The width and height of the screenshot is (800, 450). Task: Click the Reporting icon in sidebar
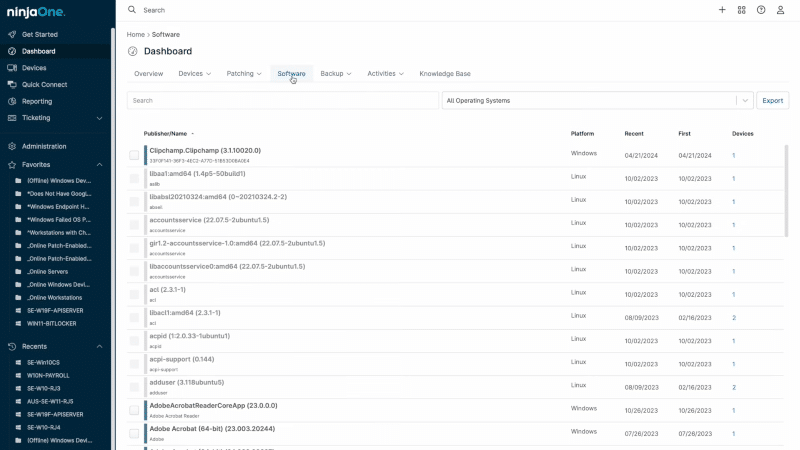tap(12, 102)
